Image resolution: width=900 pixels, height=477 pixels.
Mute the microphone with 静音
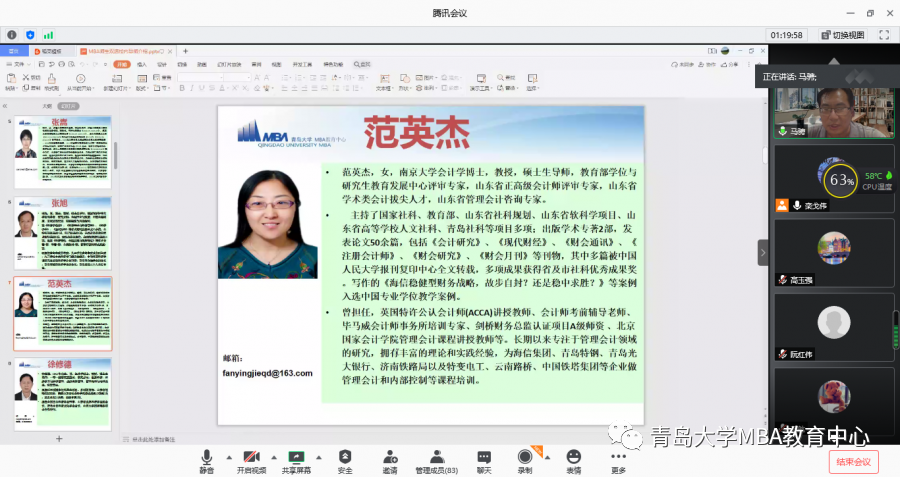coord(207,462)
